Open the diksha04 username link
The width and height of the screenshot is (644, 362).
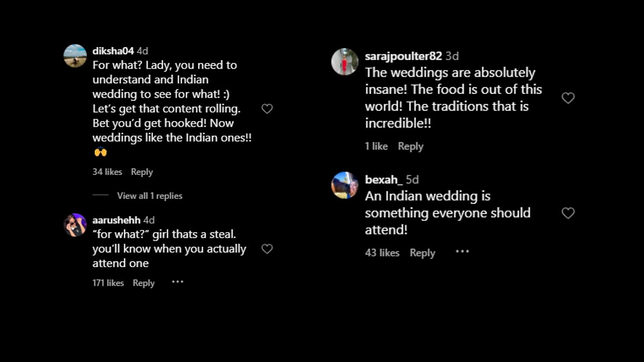[x=113, y=51]
